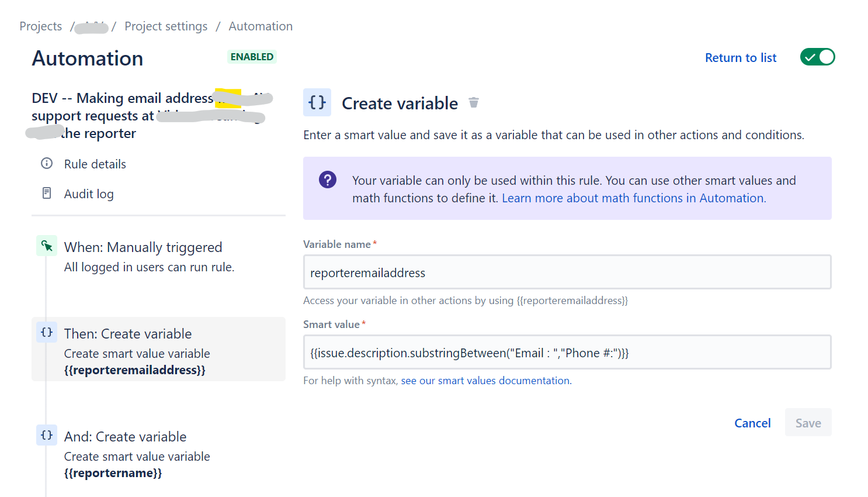Click the braces icon of reportername step

point(47,436)
